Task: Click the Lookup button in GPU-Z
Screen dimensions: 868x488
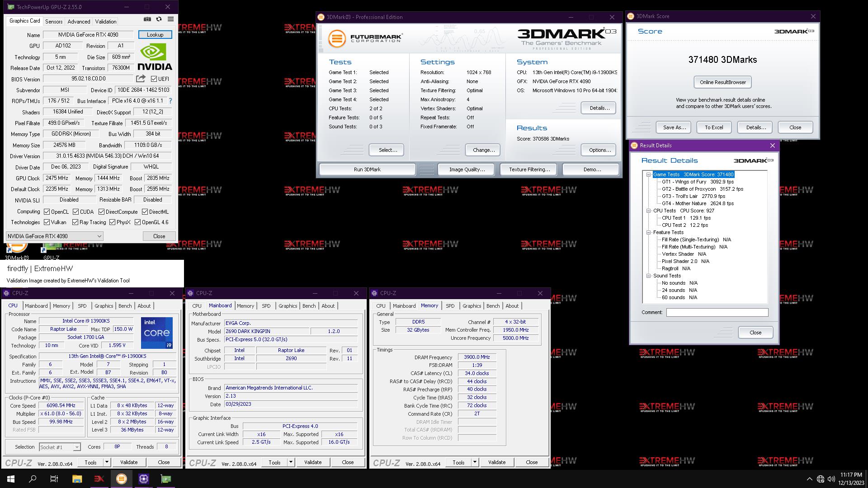Action: 155,35
